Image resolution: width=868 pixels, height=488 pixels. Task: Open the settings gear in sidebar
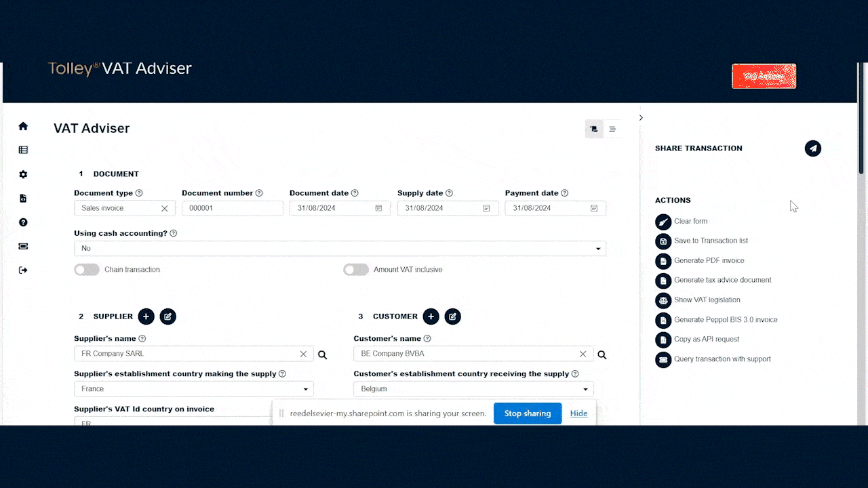(x=23, y=174)
